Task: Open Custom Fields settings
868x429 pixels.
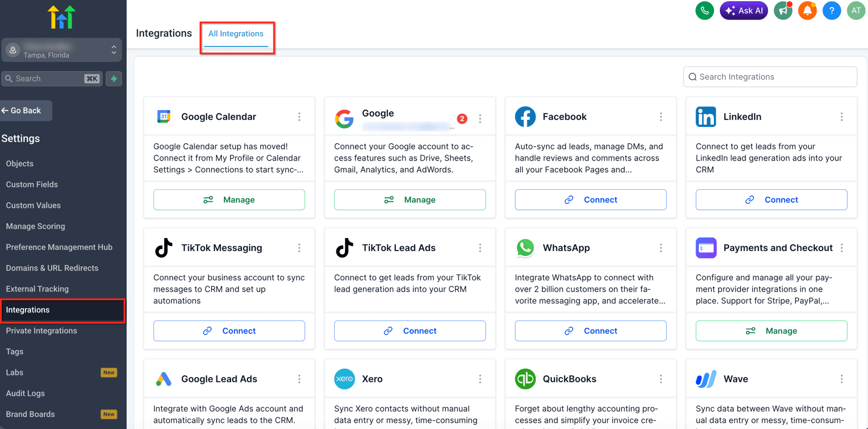Action: pos(32,184)
